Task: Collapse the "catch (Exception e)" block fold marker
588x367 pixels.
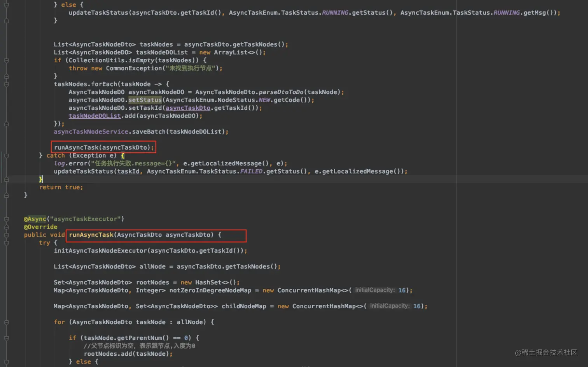Action: pos(7,156)
